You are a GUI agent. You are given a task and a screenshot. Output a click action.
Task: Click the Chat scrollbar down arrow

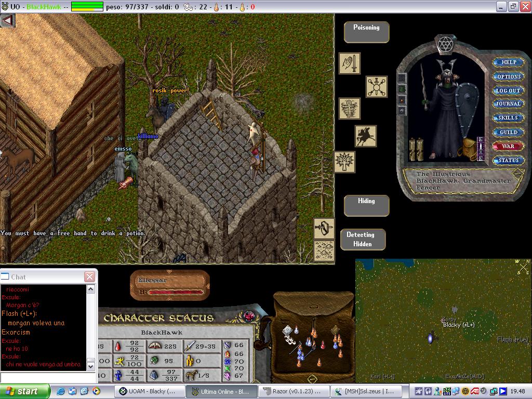[90, 366]
